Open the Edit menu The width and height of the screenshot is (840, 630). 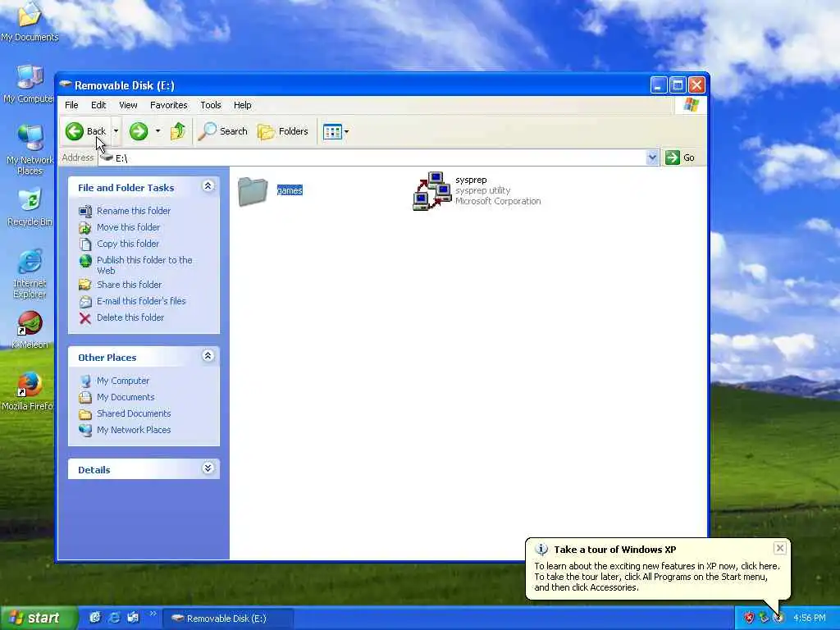point(98,105)
